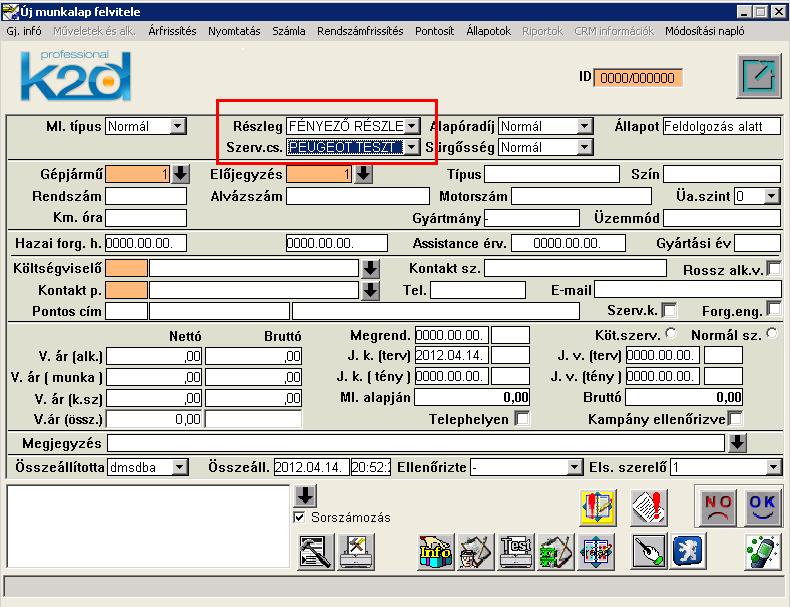
Task: Click into the Km. óra field
Action: point(146,218)
